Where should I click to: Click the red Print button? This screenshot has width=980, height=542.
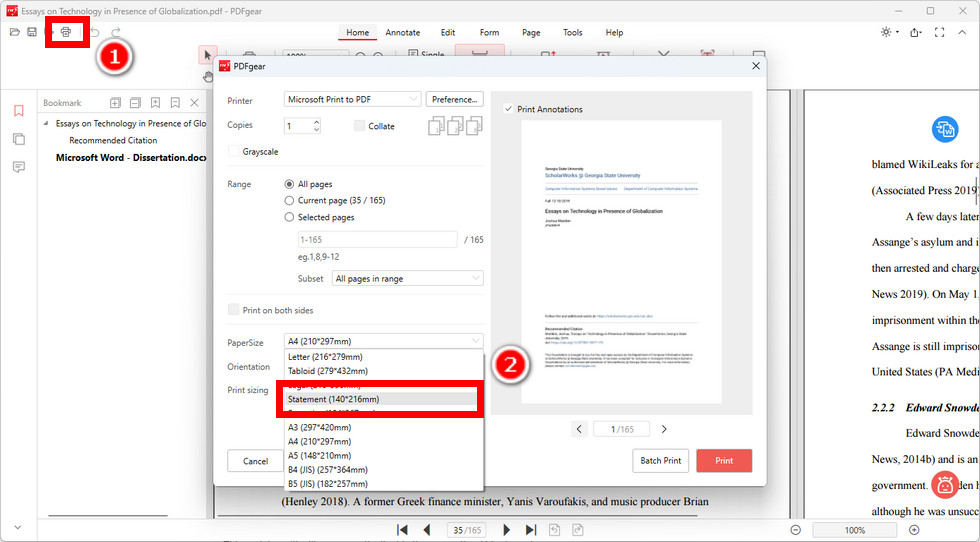click(724, 460)
